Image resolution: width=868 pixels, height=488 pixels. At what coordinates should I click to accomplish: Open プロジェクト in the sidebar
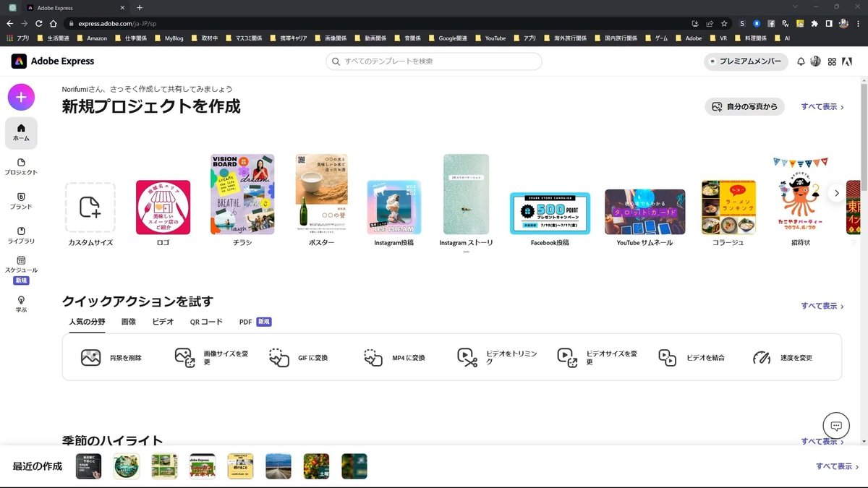click(x=21, y=167)
